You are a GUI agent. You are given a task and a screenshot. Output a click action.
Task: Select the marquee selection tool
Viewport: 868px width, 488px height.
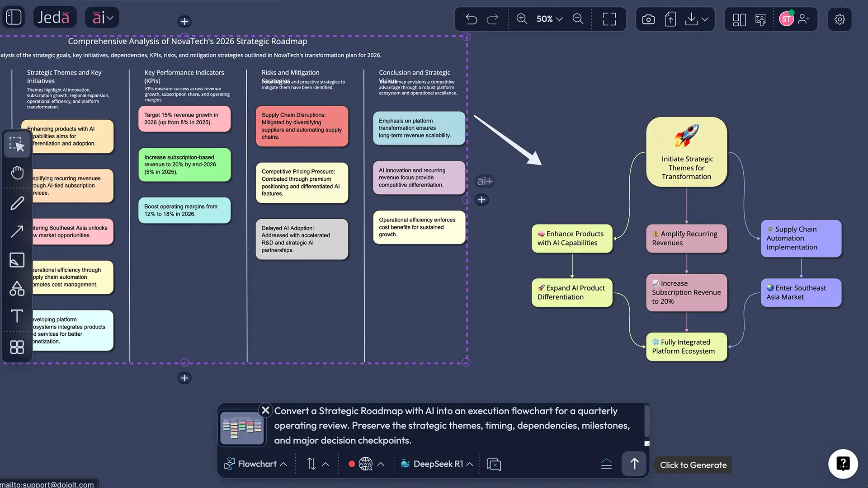pos(17,144)
